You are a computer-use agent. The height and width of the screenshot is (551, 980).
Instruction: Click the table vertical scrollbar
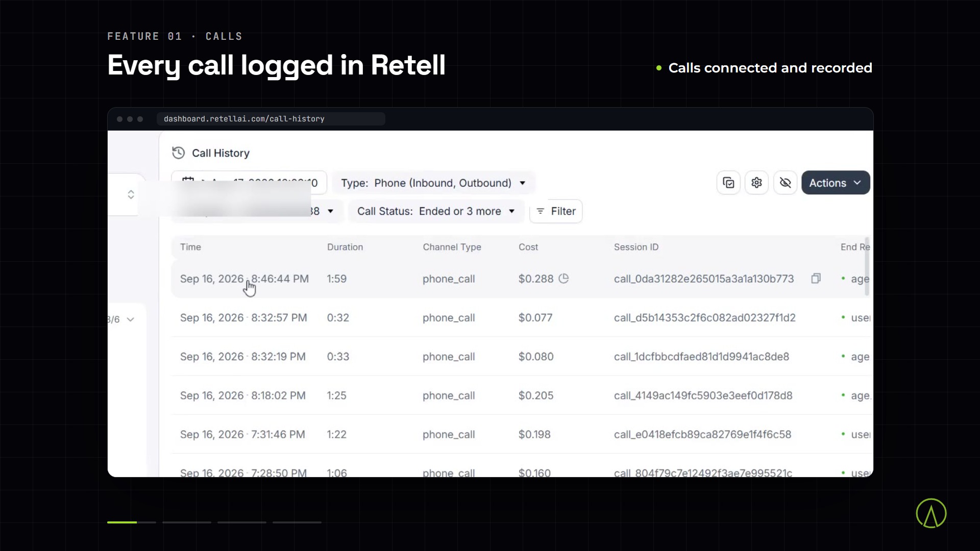pyautogui.click(x=867, y=266)
